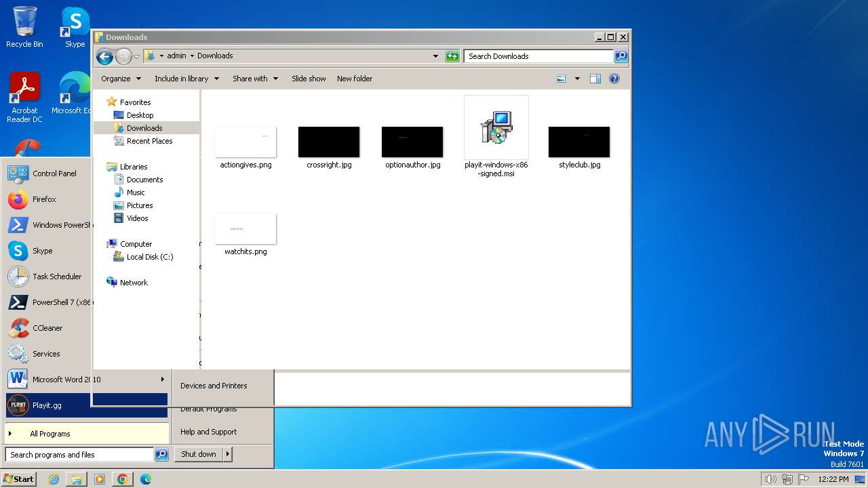Click the Shut down button

(199, 454)
